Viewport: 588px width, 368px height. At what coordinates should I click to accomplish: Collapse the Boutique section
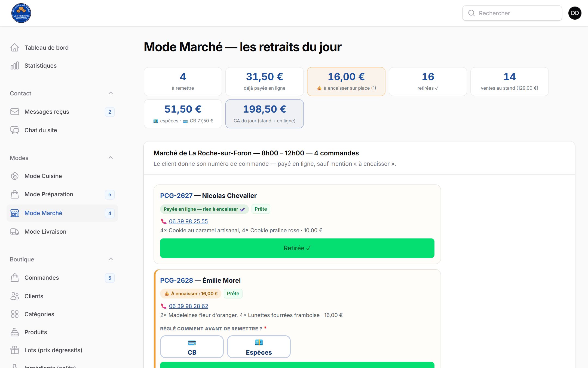click(x=111, y=259)
